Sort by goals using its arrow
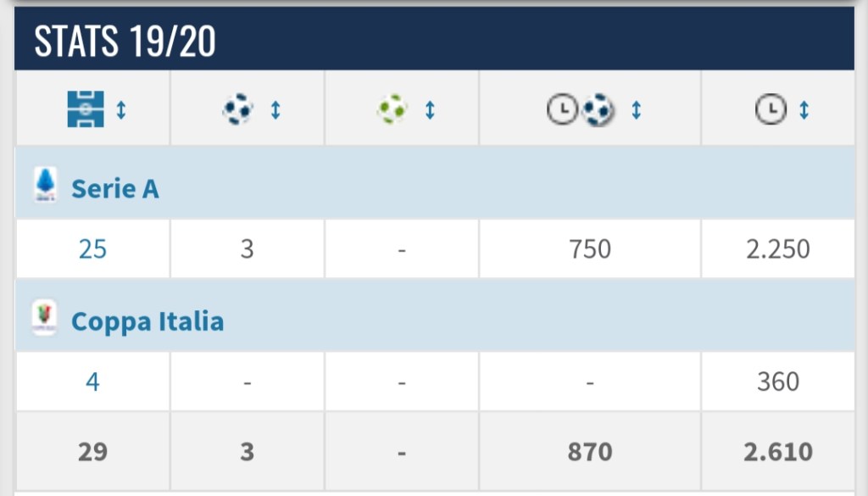Screen dimensions: 868x496 (275, 110)
